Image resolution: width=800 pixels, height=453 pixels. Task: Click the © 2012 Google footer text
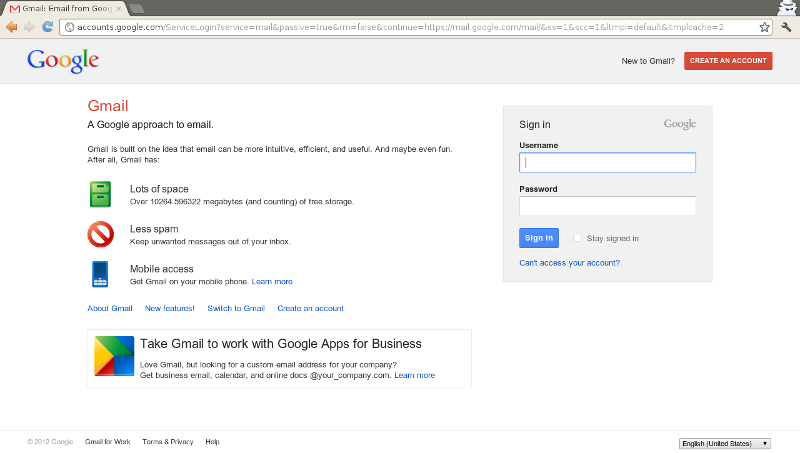click(50, 442)
